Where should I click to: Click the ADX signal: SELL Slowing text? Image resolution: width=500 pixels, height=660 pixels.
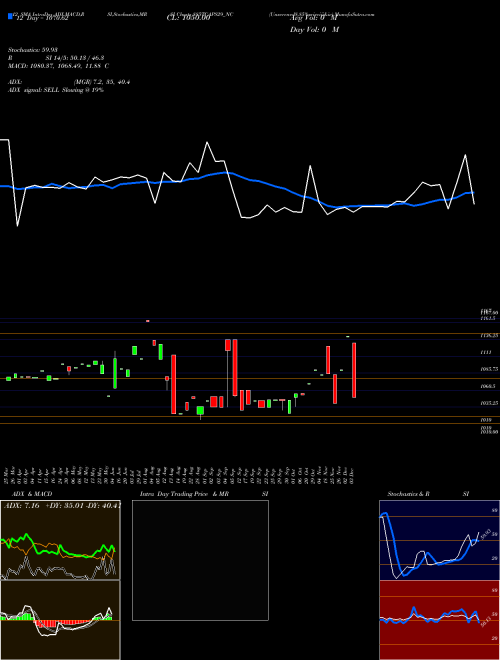point(56,90)
